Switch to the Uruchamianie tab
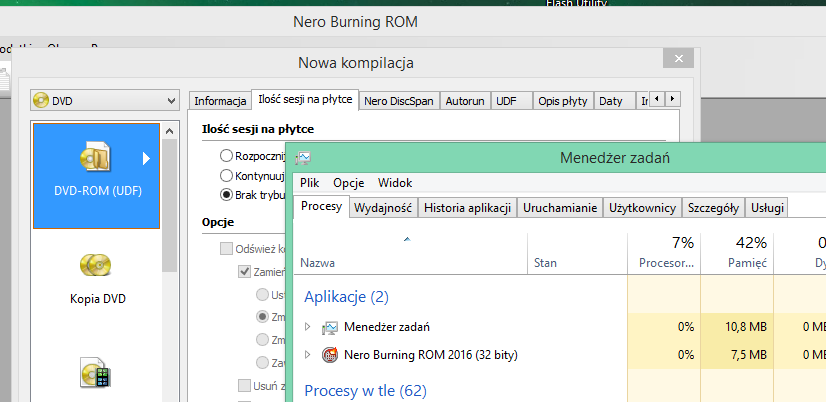 (560, 208)
